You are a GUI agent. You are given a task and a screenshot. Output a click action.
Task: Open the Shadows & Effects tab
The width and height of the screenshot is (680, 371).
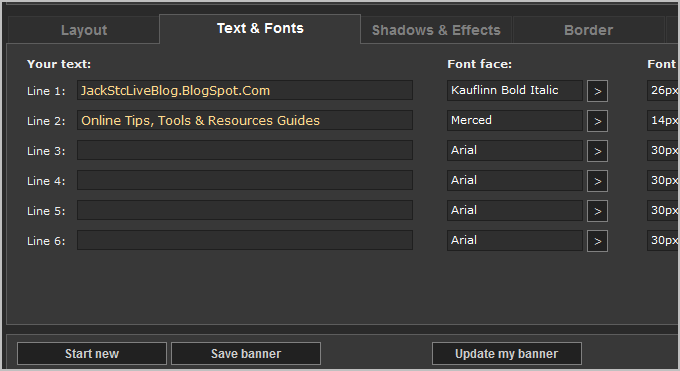(x=436, y=30)
